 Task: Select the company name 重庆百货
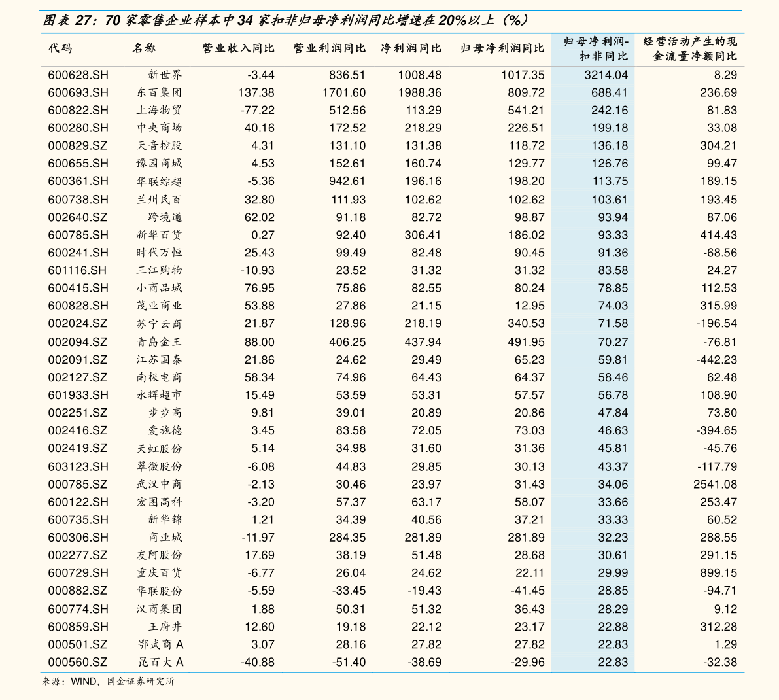(159, 573)
